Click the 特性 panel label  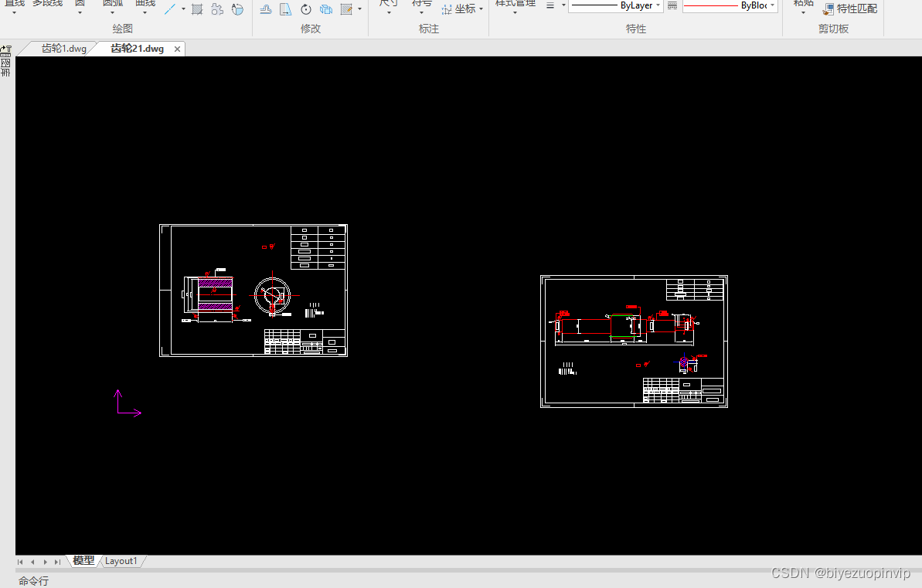pos(635,29)
